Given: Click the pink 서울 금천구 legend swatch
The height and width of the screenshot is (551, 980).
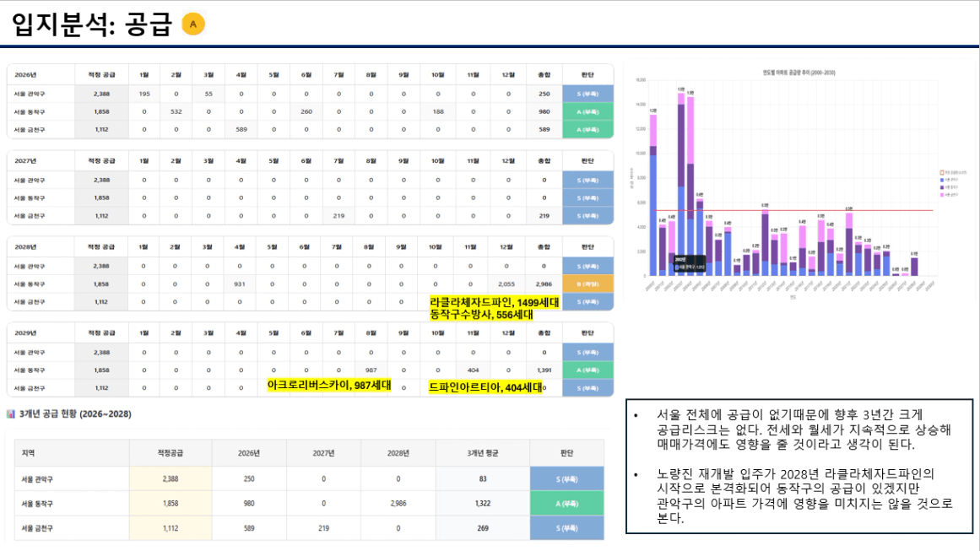Looking at the screenshot, I should 942,195.
